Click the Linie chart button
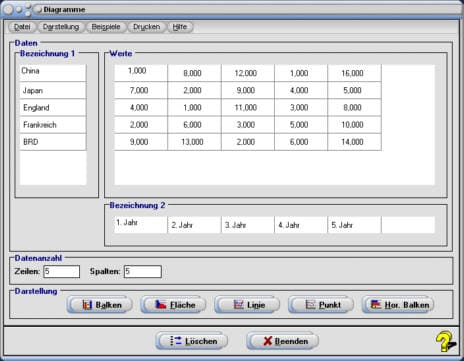This screenshot has width=464, height=361. tap(247, 305)
